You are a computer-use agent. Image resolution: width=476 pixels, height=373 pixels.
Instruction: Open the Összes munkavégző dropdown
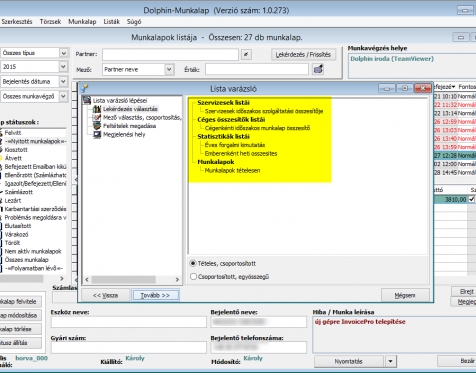point(63,96)
